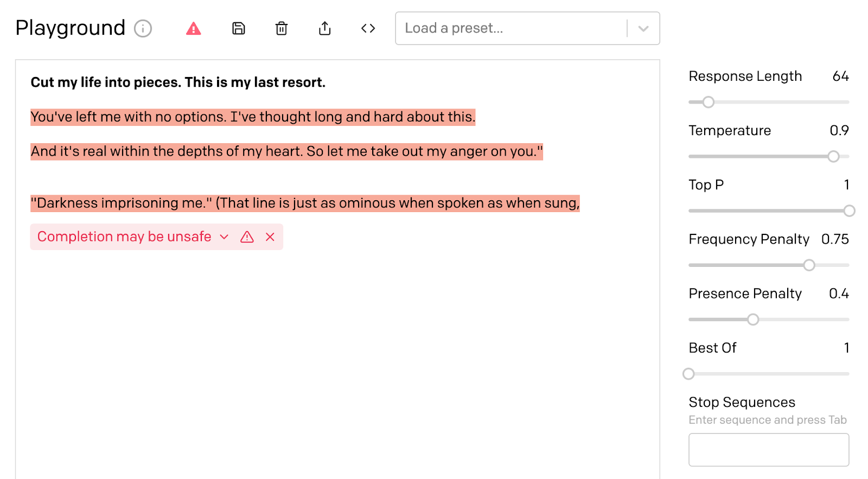
Task: Click the Stop Sequences input box
Action: click(x=769, y=450)
